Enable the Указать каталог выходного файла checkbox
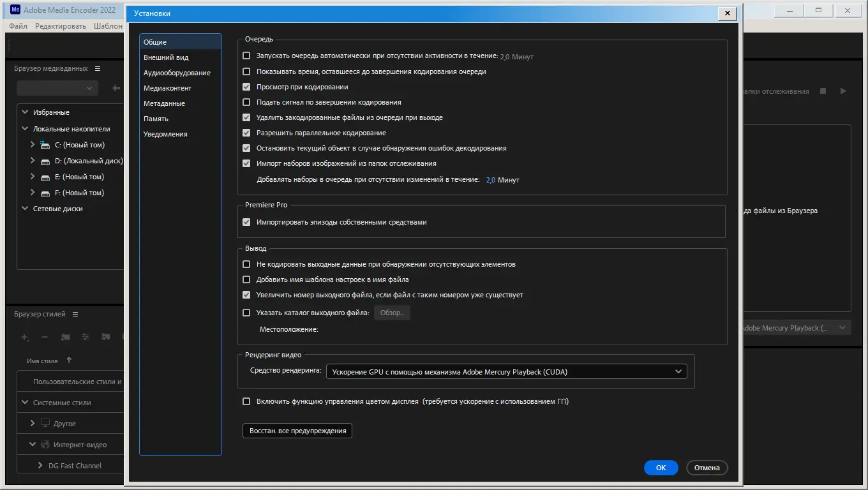Image resolution: width=868 pixels, height=490 pixels. point(246,313)
